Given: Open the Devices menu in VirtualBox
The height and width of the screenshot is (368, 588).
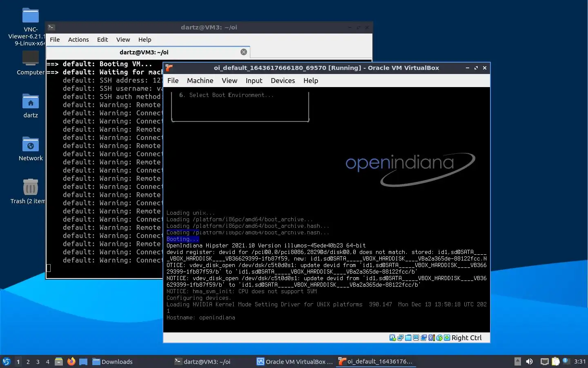Looking at the screenshot, I should [x=283, y=81].
